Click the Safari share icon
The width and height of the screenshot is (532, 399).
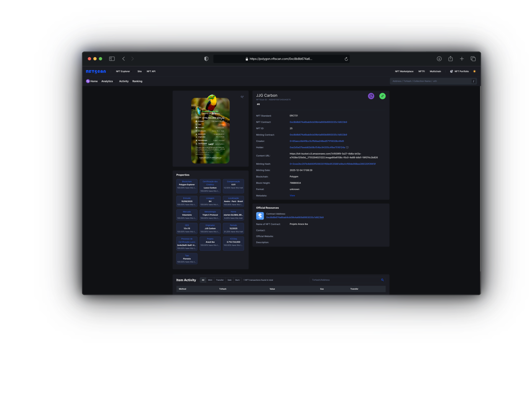pyautogui.click(x=451, y=59)
